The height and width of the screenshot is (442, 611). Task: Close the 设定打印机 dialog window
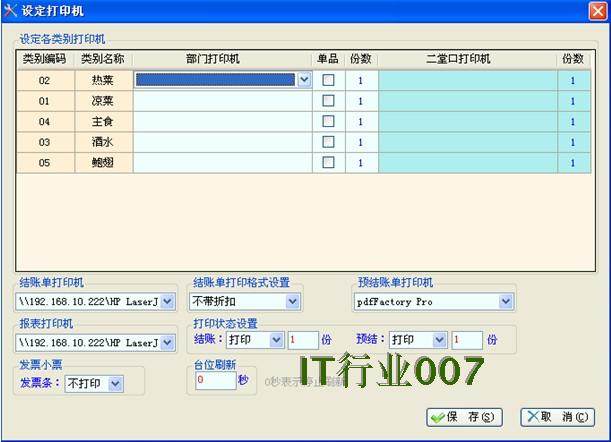point(598,11)
